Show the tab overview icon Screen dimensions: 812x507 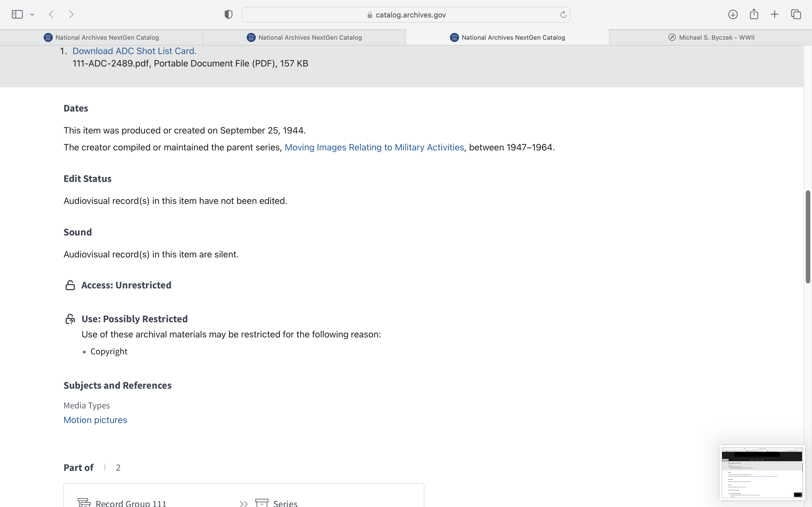click(796, 14)
